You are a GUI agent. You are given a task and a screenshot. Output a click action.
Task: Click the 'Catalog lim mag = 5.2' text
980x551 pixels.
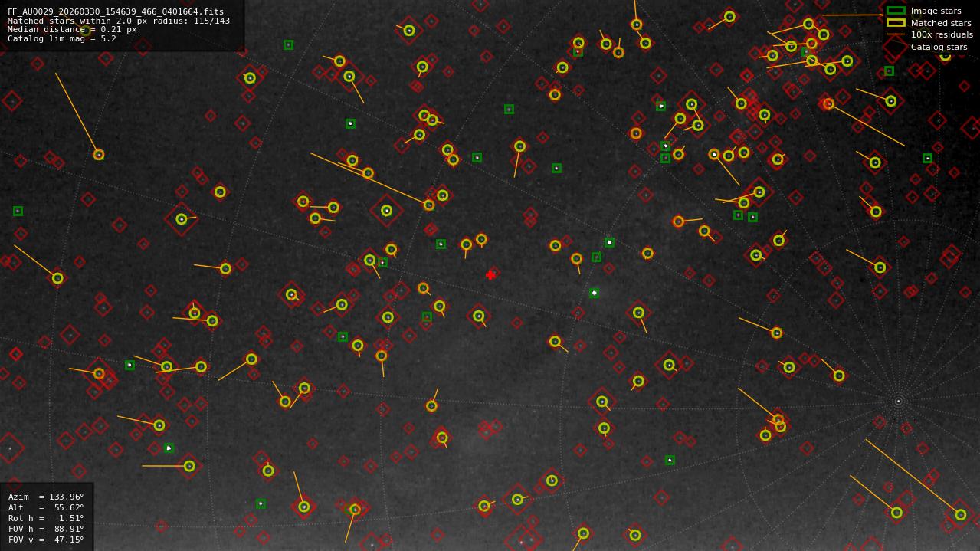[x=62, y=38]
